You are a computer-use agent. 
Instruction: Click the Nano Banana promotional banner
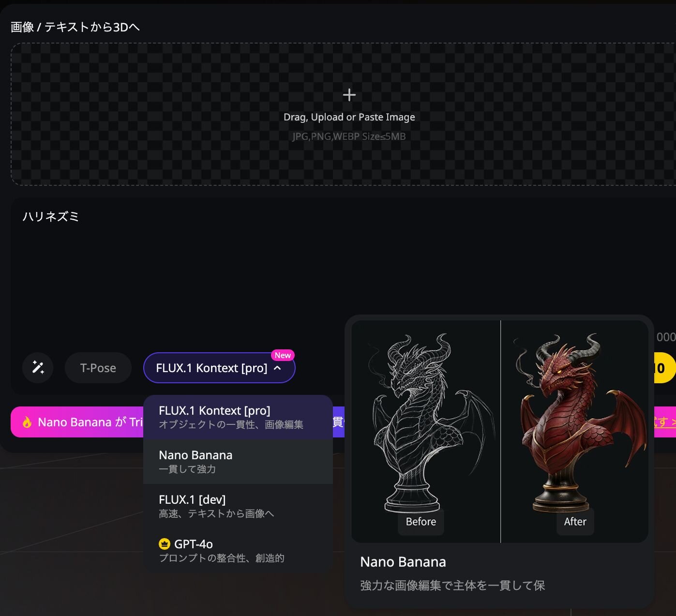click(x=77, y=422)
